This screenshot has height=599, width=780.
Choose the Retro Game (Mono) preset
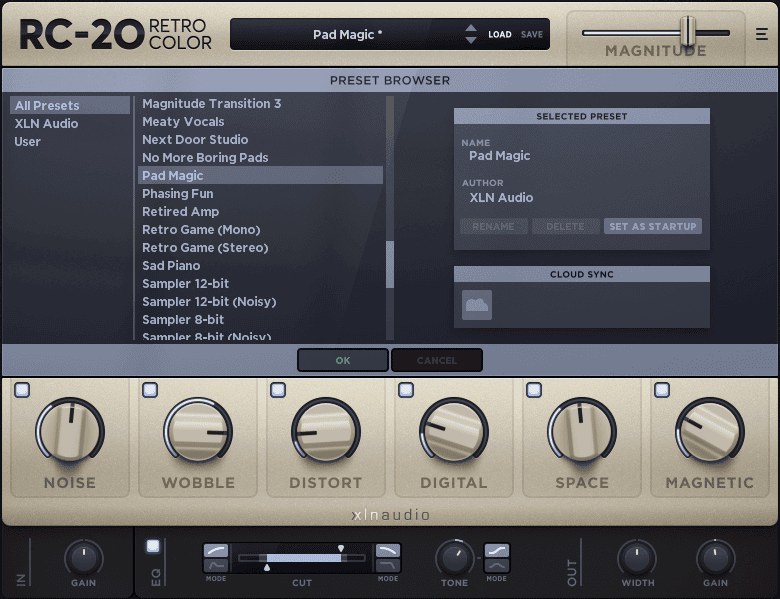pyautogui.click(x=260, y=229)
